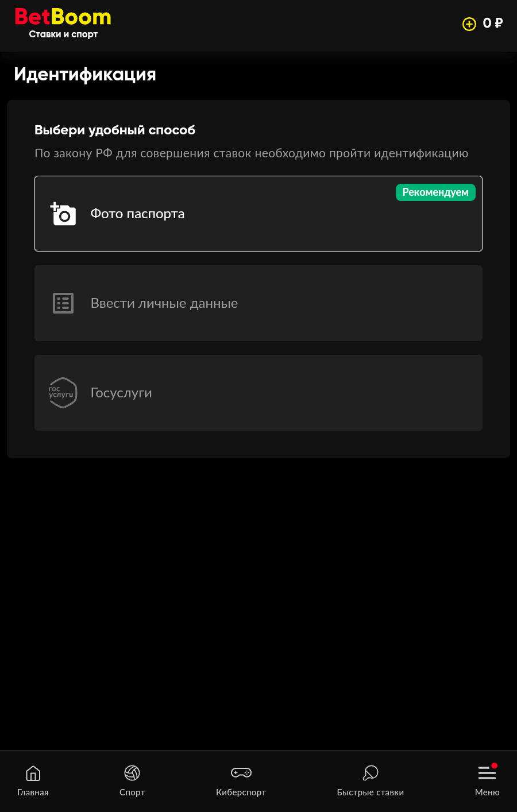The width and height of the screenshot is (517, 812).
Task: Select the Фото паспорта option
Action: (258, 214)
